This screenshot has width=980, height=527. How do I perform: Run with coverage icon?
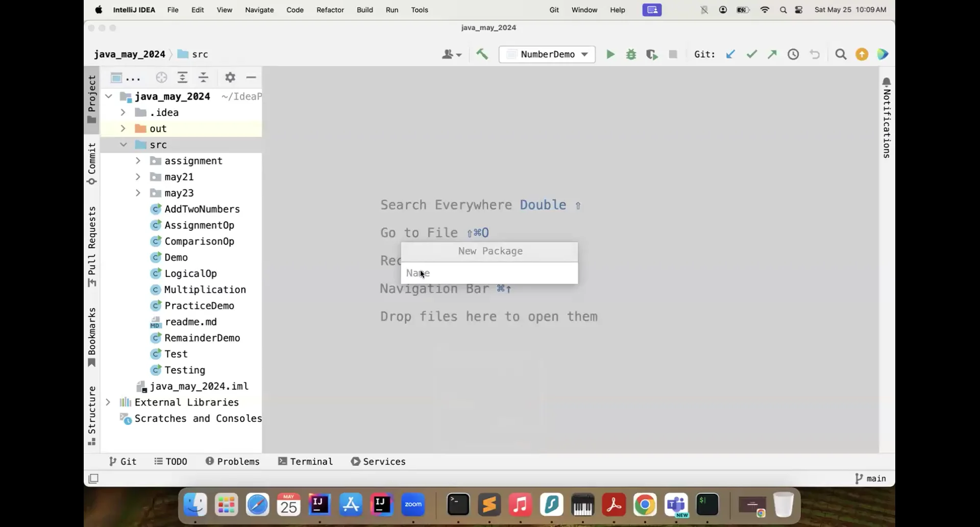click(x=652, y=54)
